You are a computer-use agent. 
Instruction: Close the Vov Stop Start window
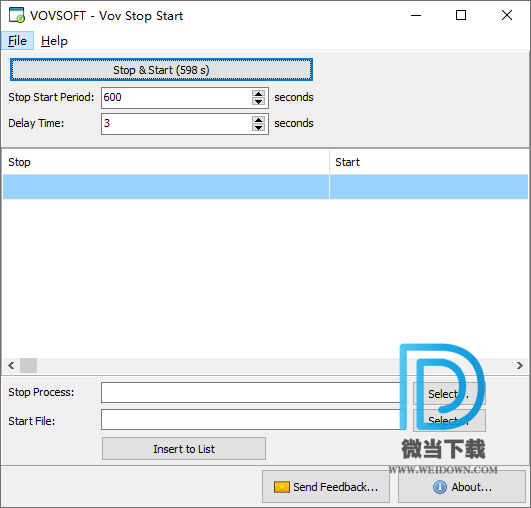point(507,15)
